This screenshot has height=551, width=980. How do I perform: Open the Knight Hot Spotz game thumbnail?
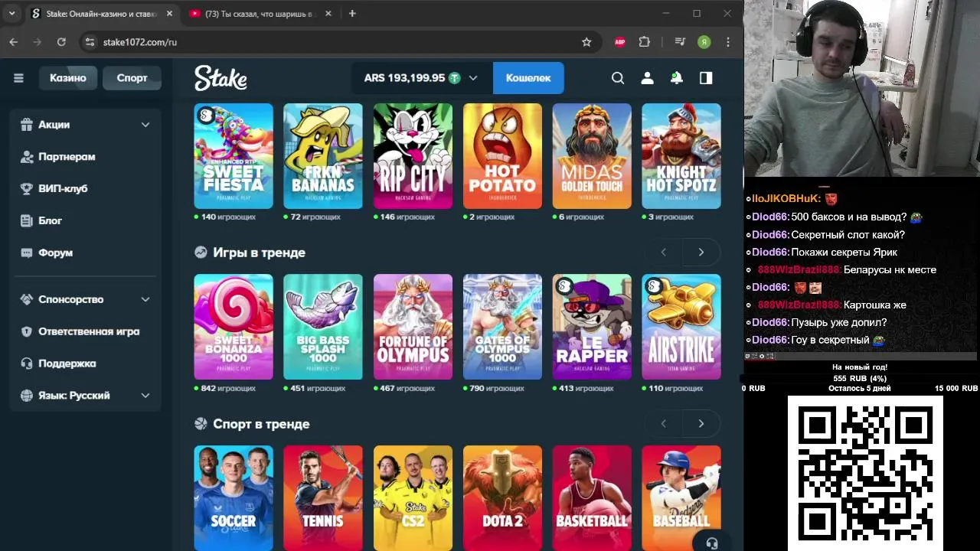[681, 156]
